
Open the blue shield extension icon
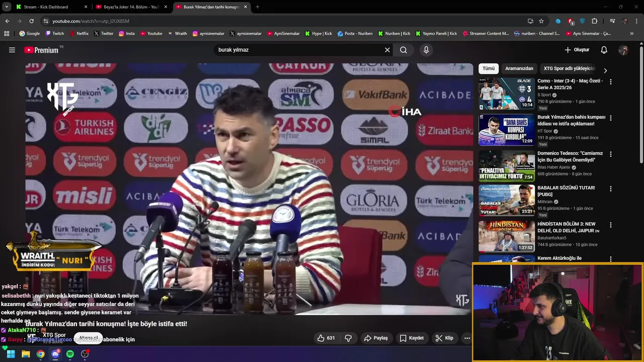coord(583,21)
